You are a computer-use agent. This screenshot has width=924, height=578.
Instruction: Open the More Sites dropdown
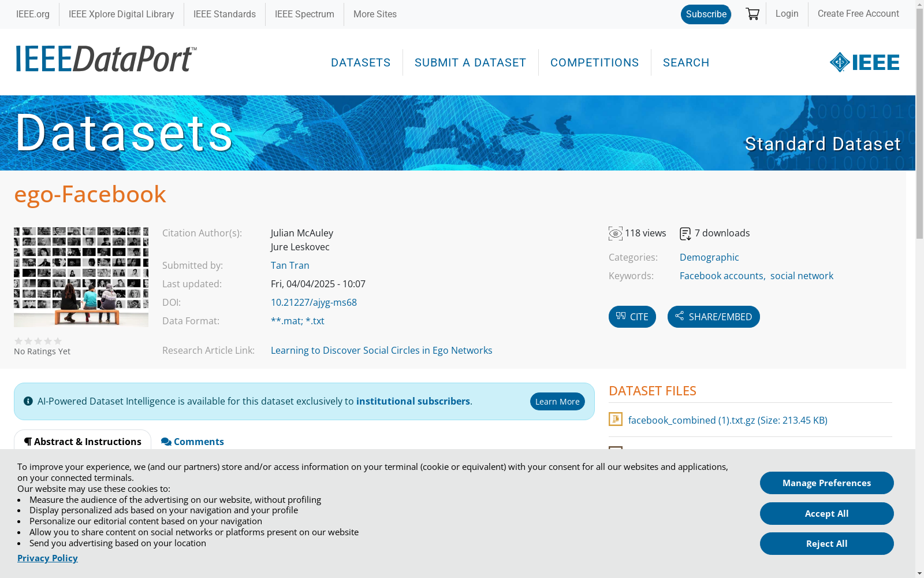tap(375, 14)
